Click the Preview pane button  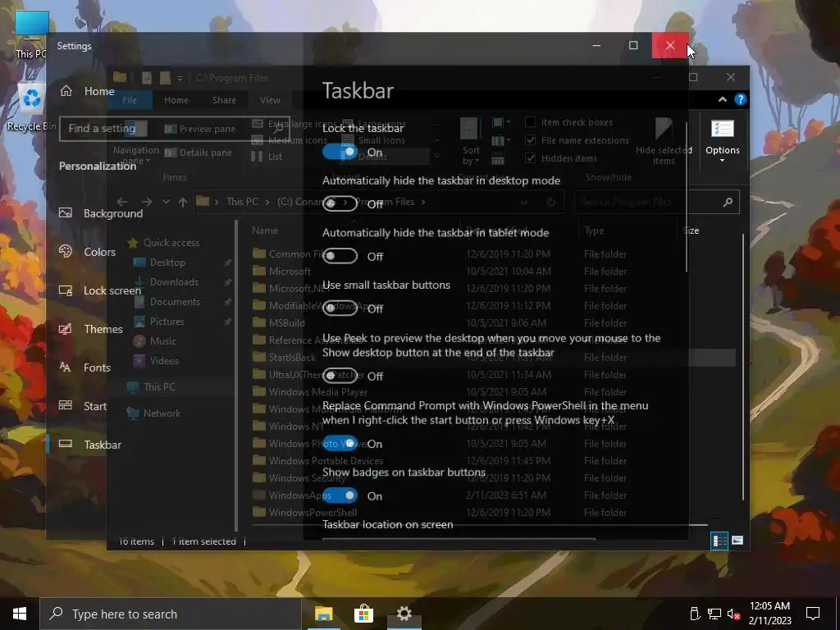tap(200, 129)
